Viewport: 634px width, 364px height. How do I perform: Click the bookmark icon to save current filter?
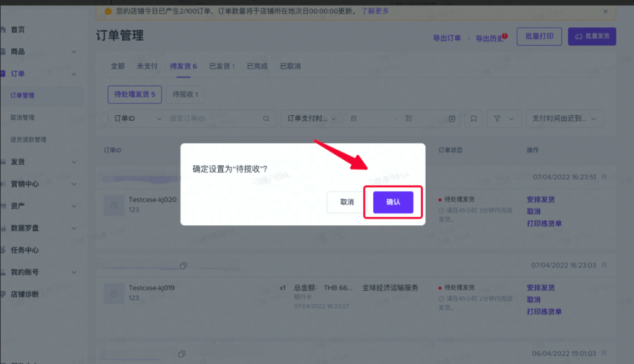tap(473, 118)
